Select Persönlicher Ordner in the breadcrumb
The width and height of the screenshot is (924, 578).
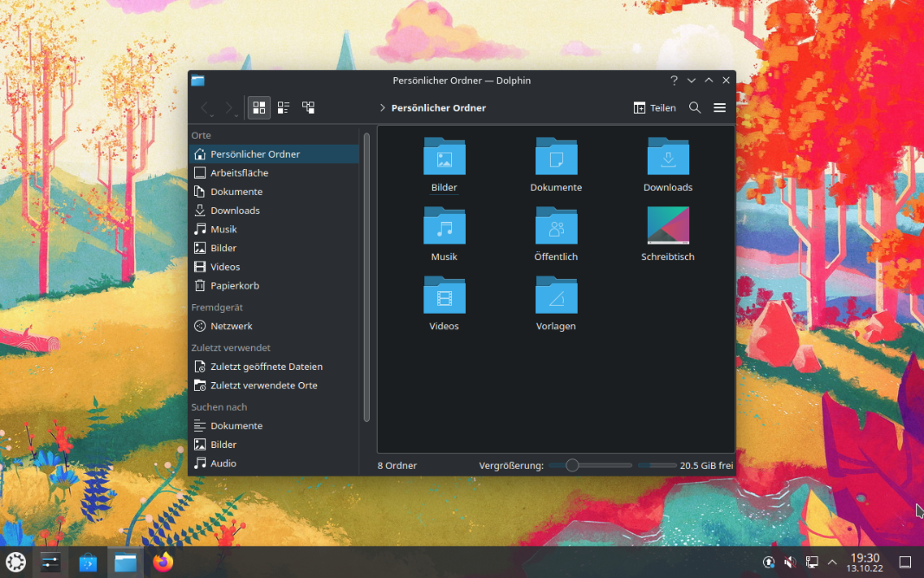tap(439, 107)
